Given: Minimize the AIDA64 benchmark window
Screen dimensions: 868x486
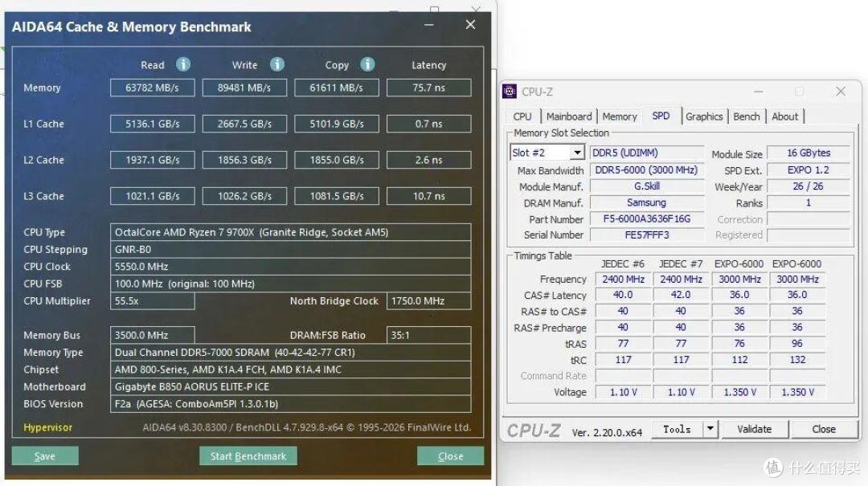Looking at the screenshot, I should tap(429, 25).
